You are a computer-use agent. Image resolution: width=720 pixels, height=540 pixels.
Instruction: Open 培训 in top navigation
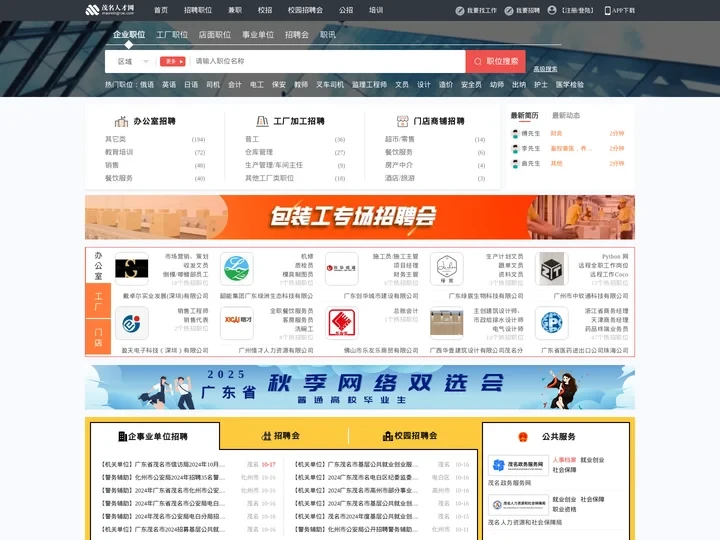pos(376,10)
